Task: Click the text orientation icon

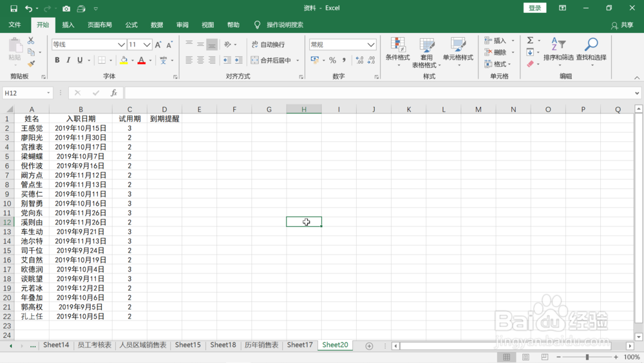Action: coord(227,44)
